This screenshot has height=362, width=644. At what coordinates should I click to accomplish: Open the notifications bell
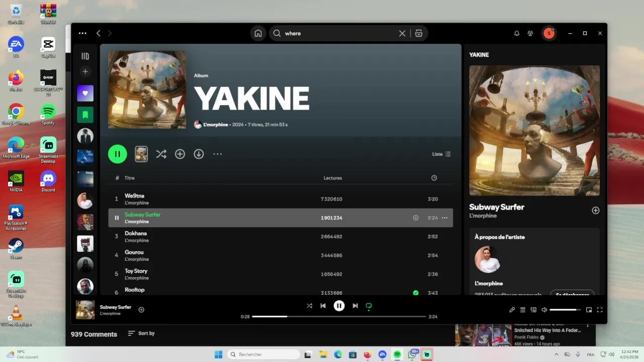(x=517, y=33)
